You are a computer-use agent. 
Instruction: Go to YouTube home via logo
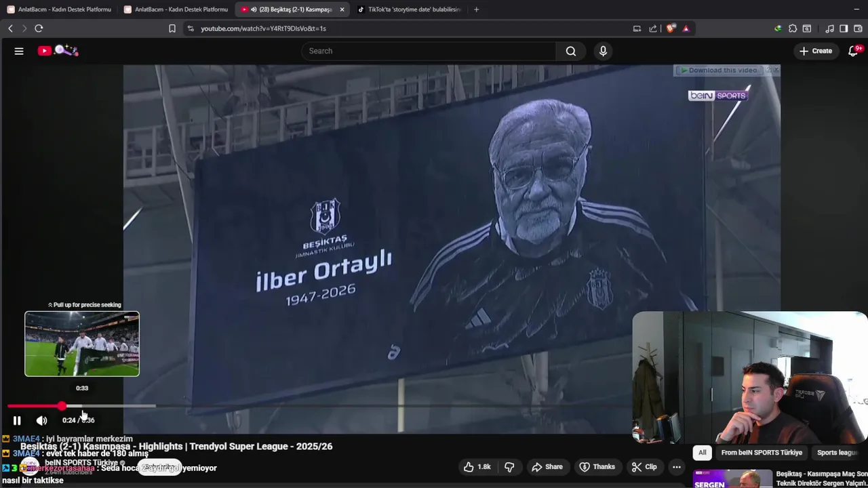click(58, 51)
